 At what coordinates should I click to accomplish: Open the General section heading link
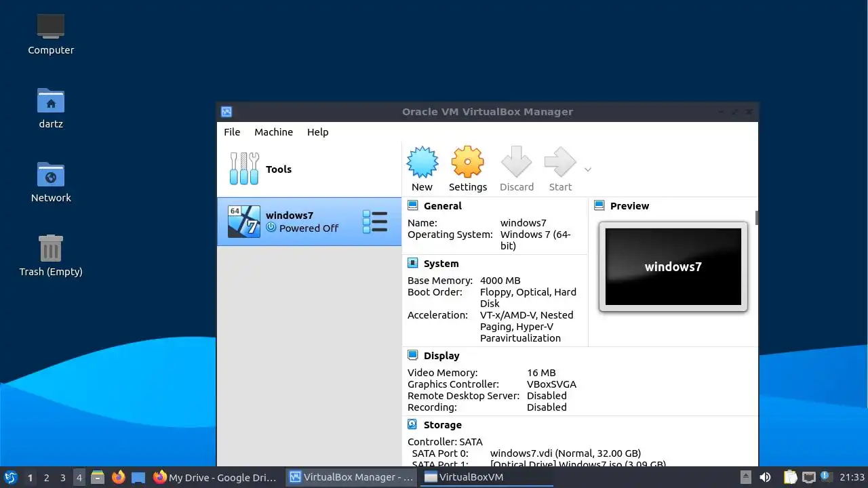click(x=443, y=206)
